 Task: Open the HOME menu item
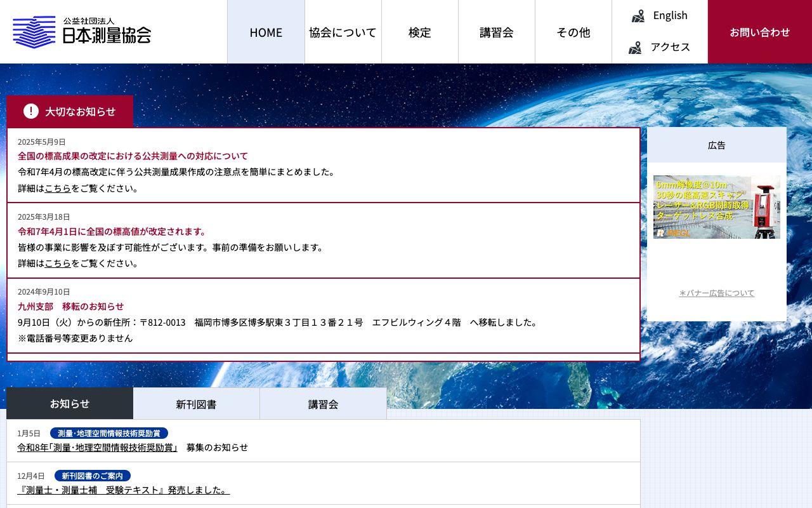(x=266, y=32)
